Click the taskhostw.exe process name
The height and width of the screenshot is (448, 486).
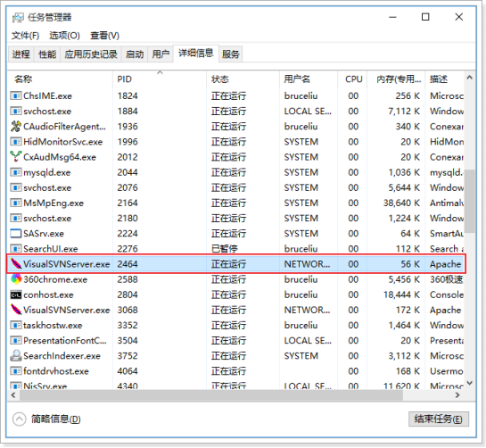tap(53, 325)
